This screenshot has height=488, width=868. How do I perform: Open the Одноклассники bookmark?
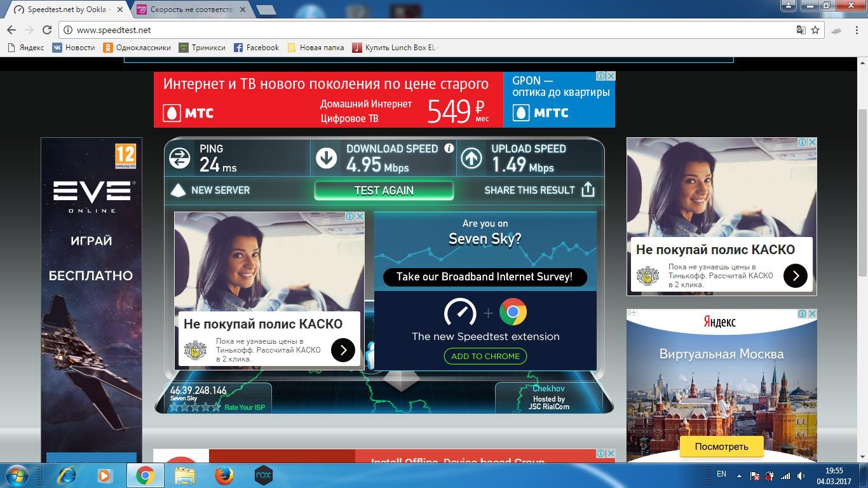click(137, 48)
